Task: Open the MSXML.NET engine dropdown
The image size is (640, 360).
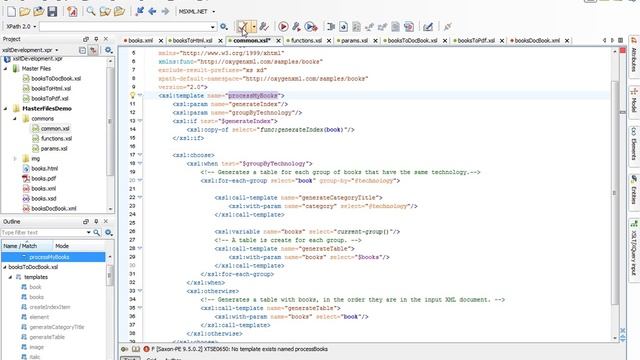Action: coord(196,11)
